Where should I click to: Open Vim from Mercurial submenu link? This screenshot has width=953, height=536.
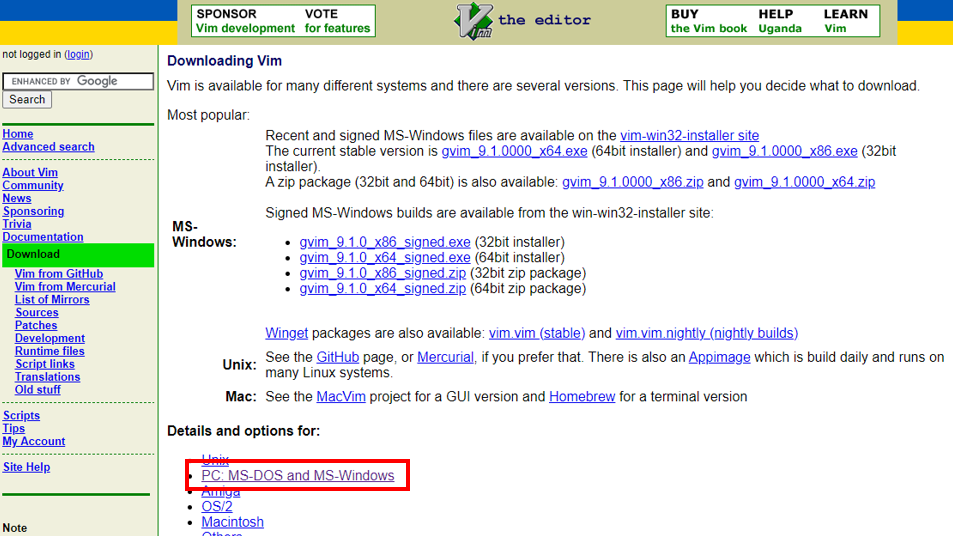coord(65,287)
